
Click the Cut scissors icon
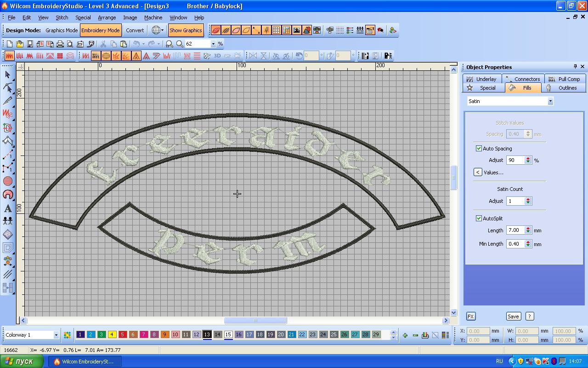103,44
